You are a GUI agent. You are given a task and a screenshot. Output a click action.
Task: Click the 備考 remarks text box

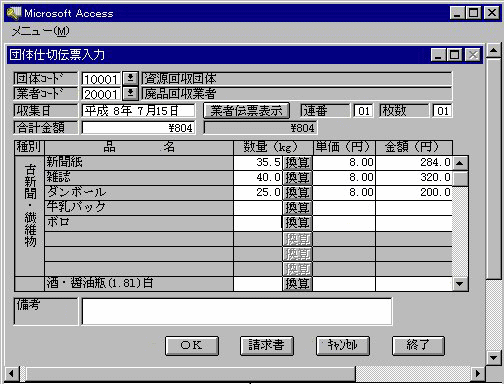(x=237, y=311)
